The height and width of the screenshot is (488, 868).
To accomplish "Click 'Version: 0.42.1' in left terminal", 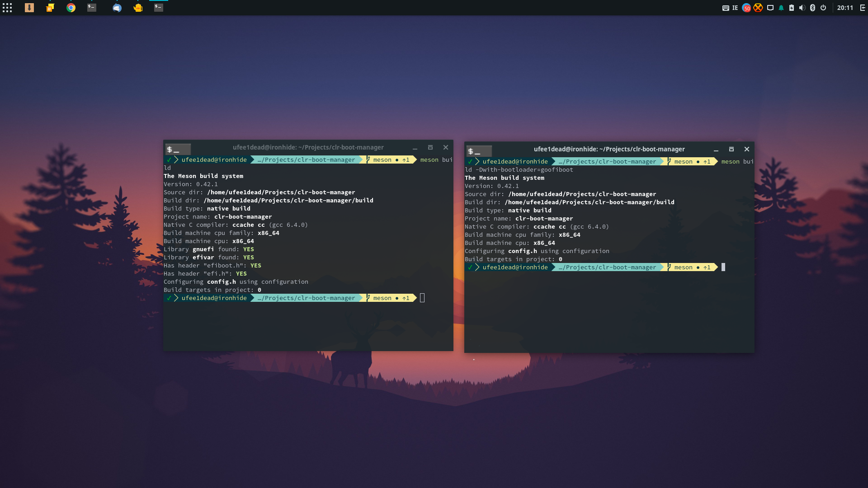I will click(x=191, y=184).
